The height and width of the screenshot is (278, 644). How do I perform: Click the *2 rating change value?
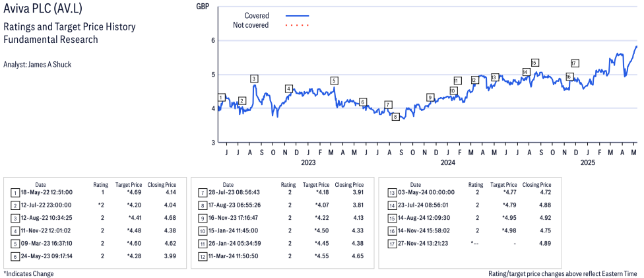(102, 205)
